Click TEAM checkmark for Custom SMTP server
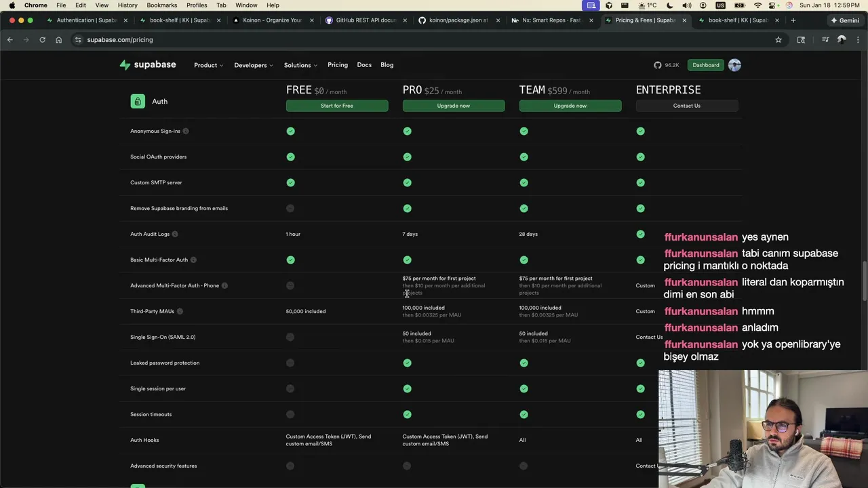Viewport: 868px width, 488px height. tap(524, 182)
